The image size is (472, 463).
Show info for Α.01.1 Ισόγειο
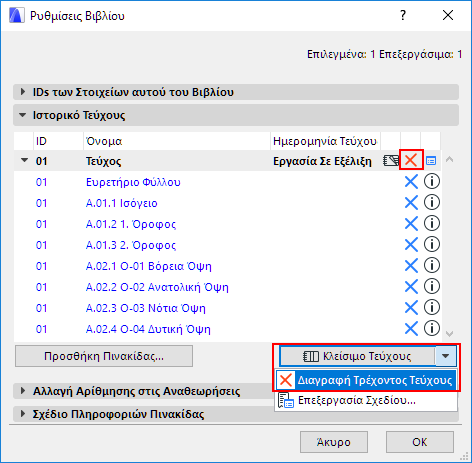click(x=432, y=203)
